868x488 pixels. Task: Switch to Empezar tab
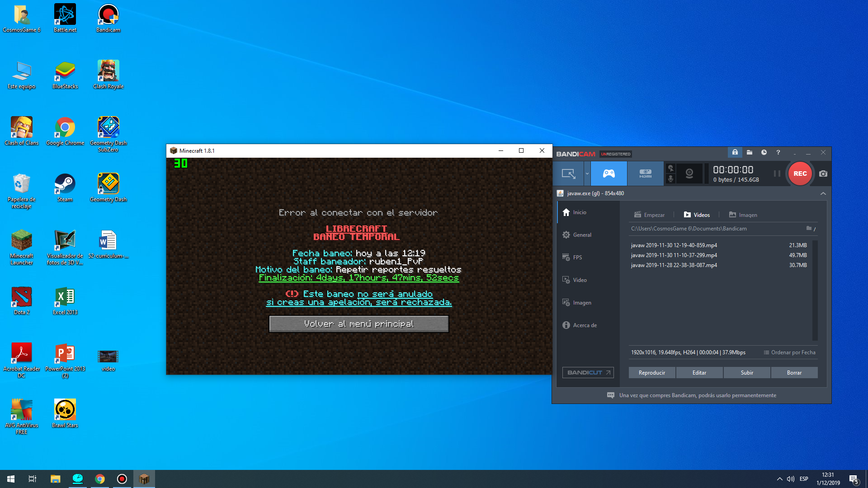click(x=649, y=215)
